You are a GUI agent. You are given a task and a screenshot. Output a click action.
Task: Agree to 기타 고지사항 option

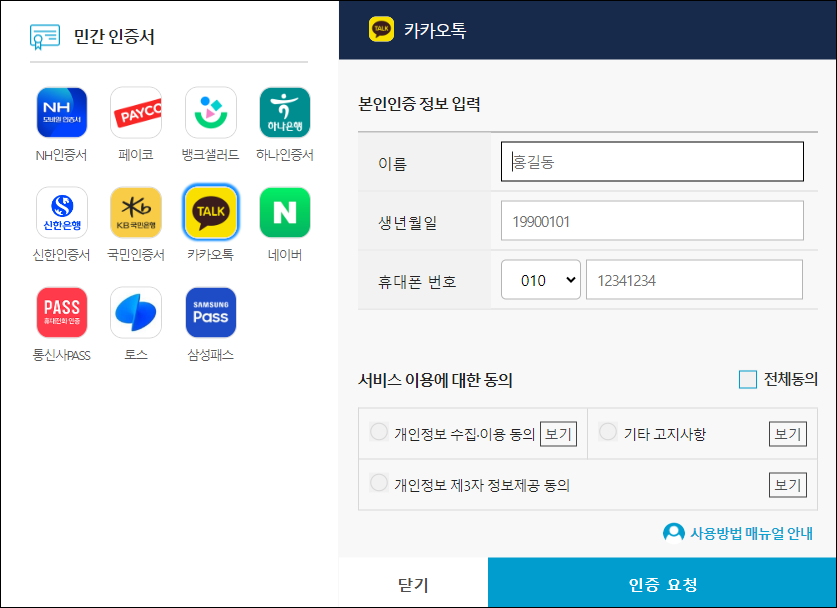pos(608,432)
